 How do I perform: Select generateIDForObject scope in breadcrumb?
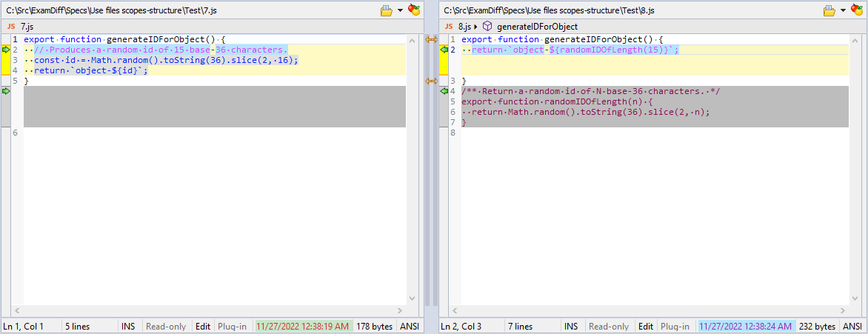click(538, 26)
